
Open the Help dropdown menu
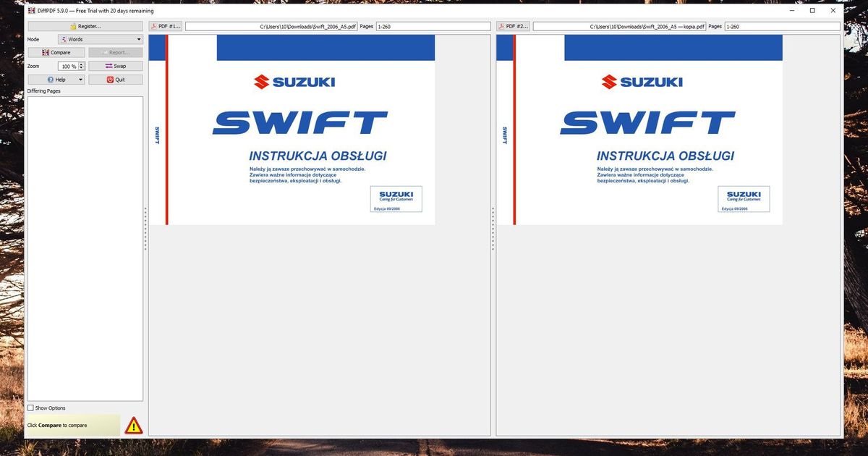pos(56,80)
